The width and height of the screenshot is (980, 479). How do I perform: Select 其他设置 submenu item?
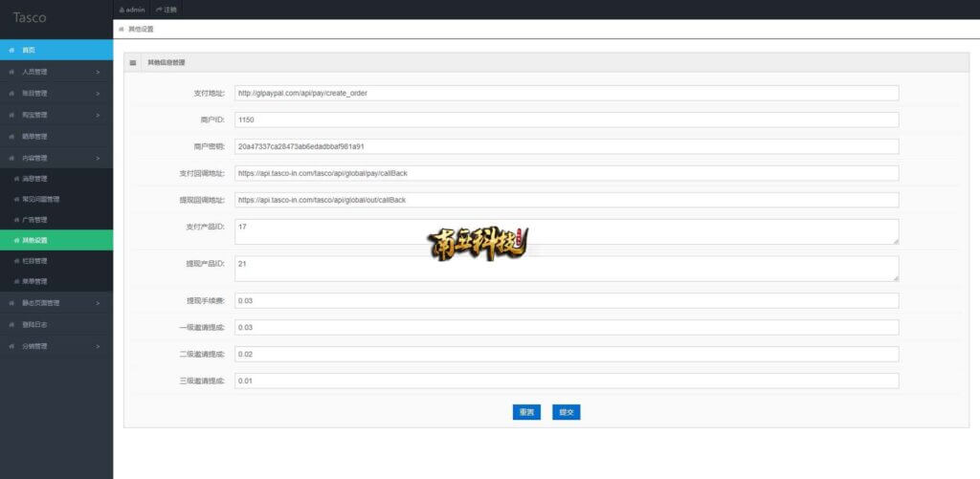pos(56,240)
